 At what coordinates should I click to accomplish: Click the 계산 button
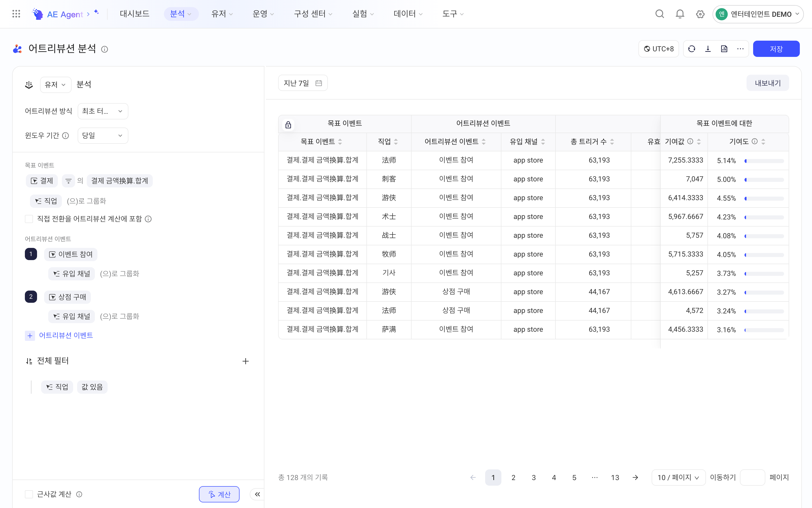point(219,494)
